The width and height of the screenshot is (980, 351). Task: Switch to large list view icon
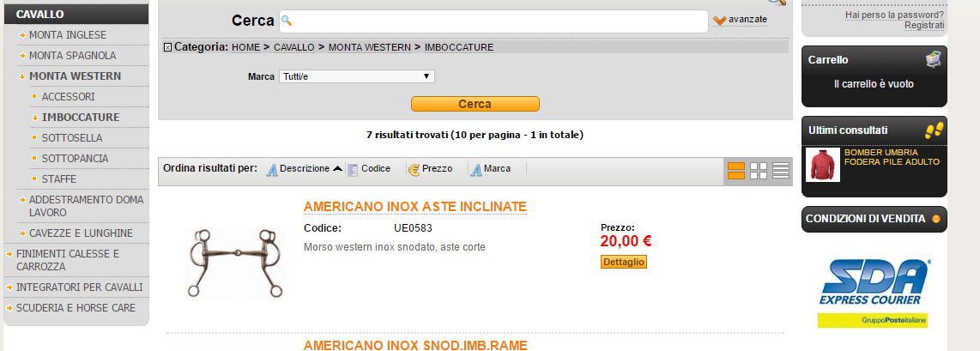click(736, 171)
